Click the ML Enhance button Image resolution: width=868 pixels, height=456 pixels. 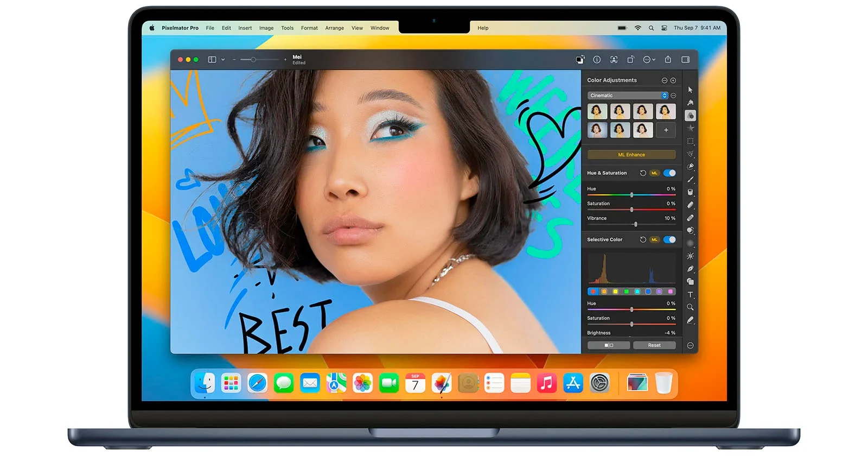click(x=631, y=155)
